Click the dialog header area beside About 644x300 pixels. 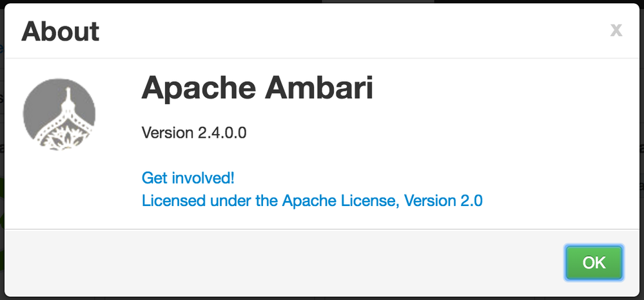[355, 31]
